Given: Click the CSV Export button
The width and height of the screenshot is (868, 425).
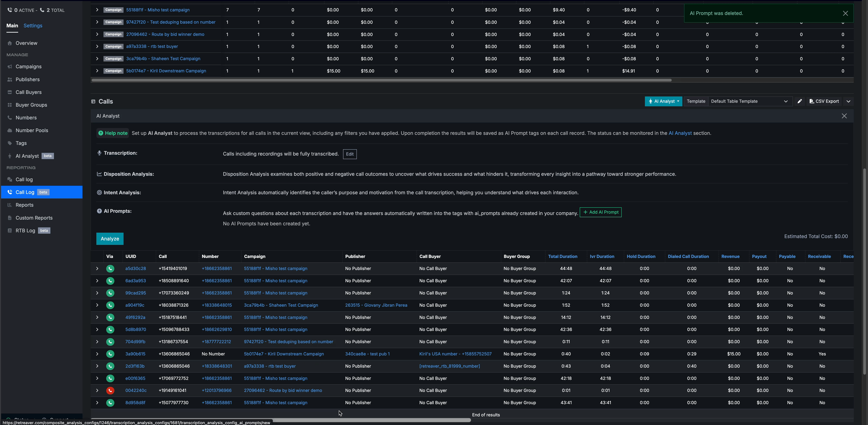Looking at the screenshot, I should click(x=824, y=101).
